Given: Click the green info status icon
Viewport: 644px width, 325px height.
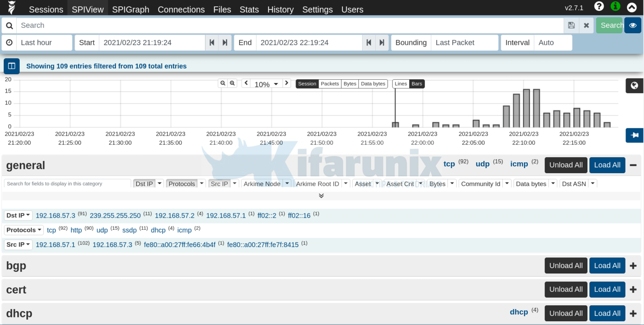Looking at the screenshot, I should (x=615, y=6).
